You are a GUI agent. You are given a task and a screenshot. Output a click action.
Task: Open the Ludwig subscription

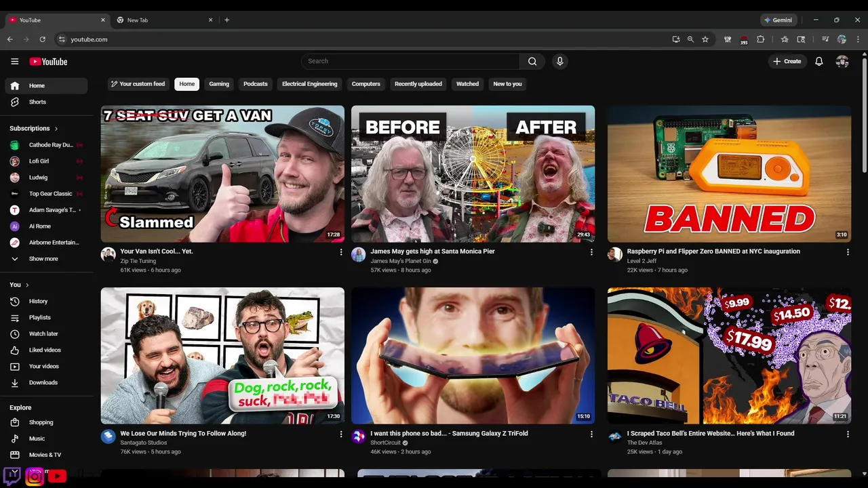pos(46,178)
